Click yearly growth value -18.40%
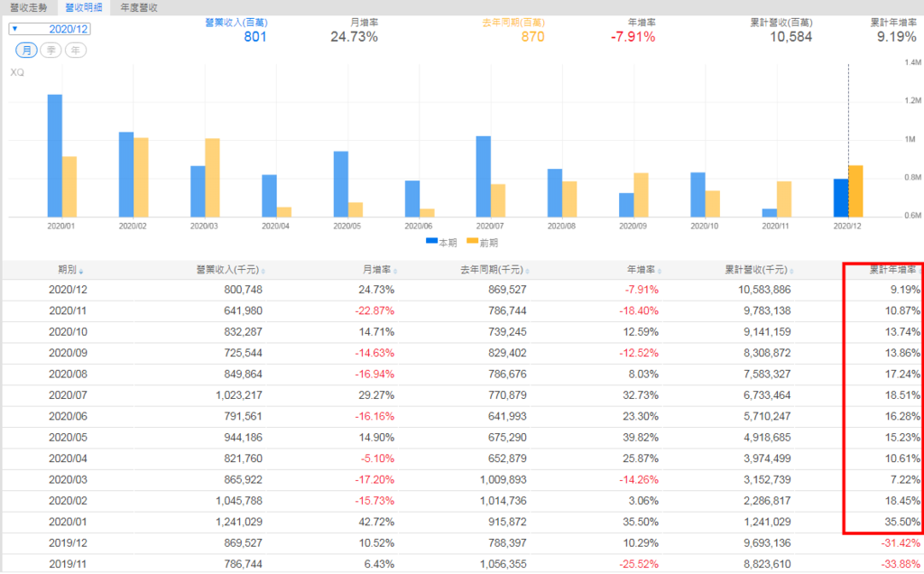924x574 pixels. pos(639,311)
